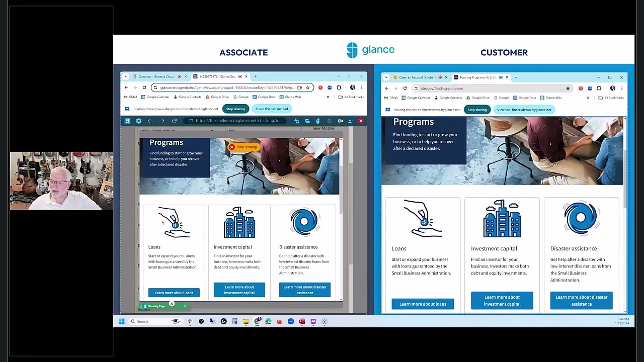Stop sharing in the Associate browser
644x362 pixels.
(x=235, y=109)
